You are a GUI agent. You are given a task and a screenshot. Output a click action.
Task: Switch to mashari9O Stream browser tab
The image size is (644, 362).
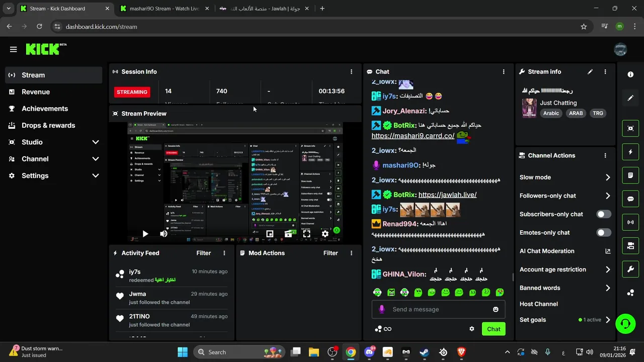pos(165,9)
